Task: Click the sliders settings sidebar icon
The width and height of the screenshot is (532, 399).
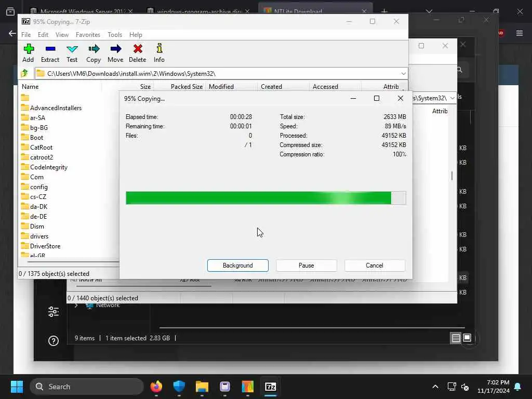Action: [54, 312]
